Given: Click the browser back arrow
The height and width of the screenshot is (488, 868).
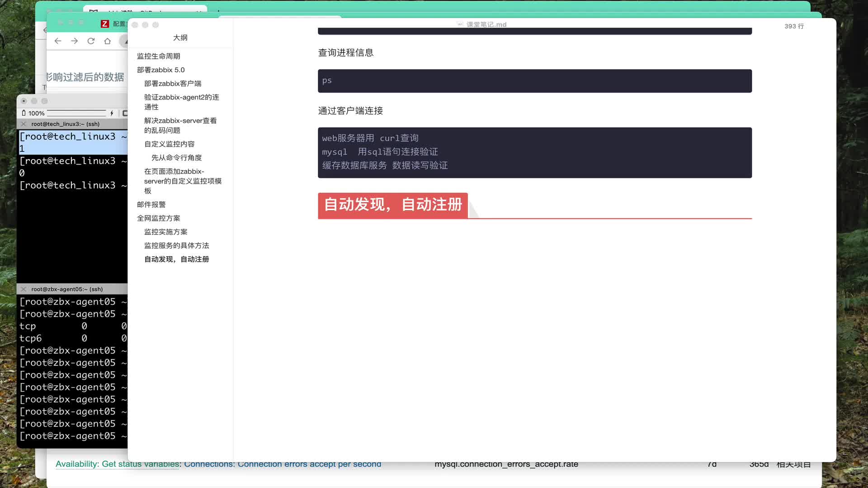Looking at the screenshot, I should click(58, 41).
